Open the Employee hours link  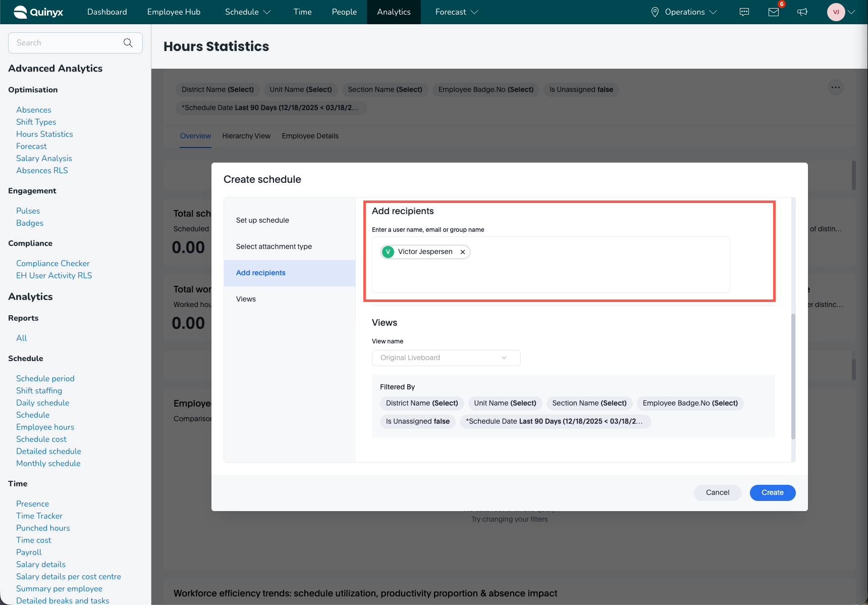click(x=45, y=427)
